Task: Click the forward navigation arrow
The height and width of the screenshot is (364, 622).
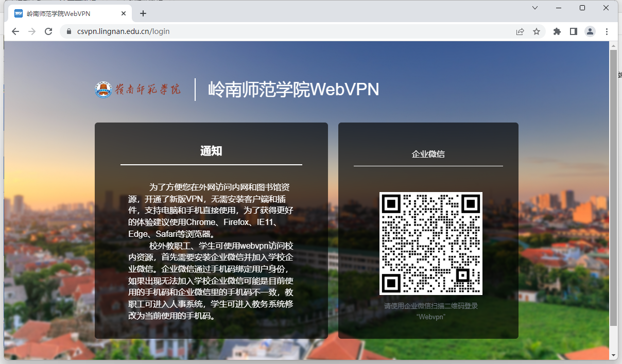Action: coord(31,31)
